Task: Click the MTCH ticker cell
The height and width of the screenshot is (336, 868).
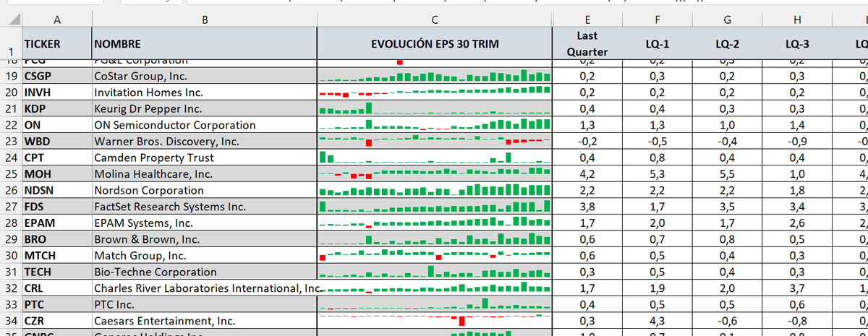Action: 57,256
